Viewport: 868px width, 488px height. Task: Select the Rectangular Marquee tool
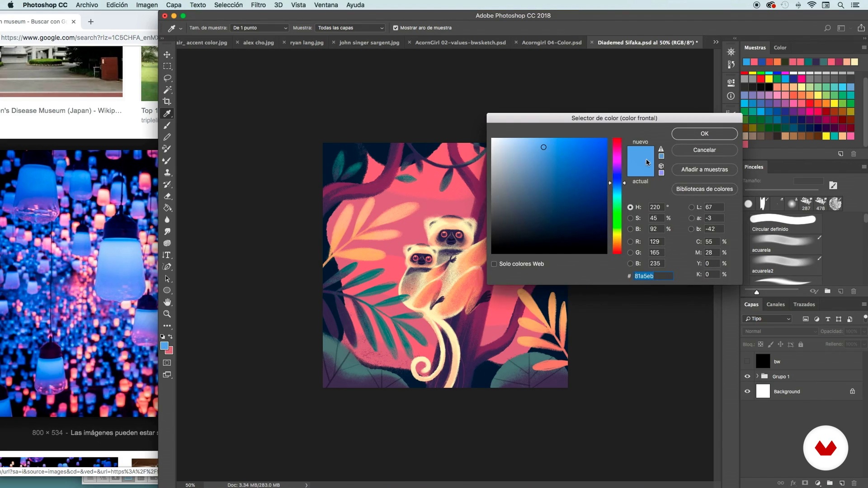(167, 66)
